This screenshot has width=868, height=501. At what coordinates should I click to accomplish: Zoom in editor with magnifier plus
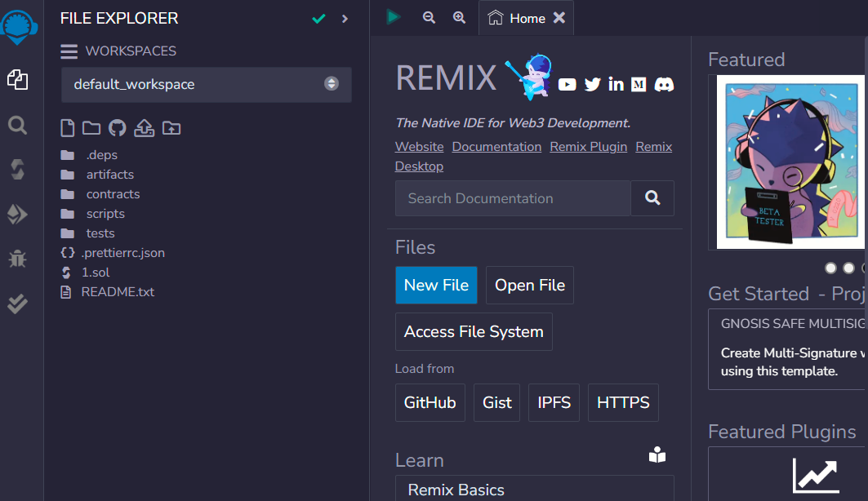pyautogui.click(x=459, y=18)
